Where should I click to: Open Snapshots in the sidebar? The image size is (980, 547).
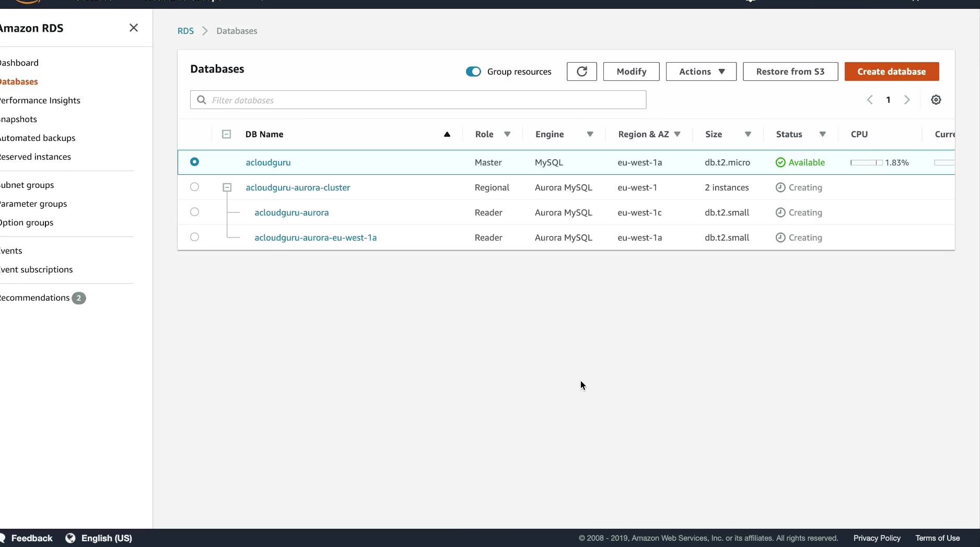point(19,119)
